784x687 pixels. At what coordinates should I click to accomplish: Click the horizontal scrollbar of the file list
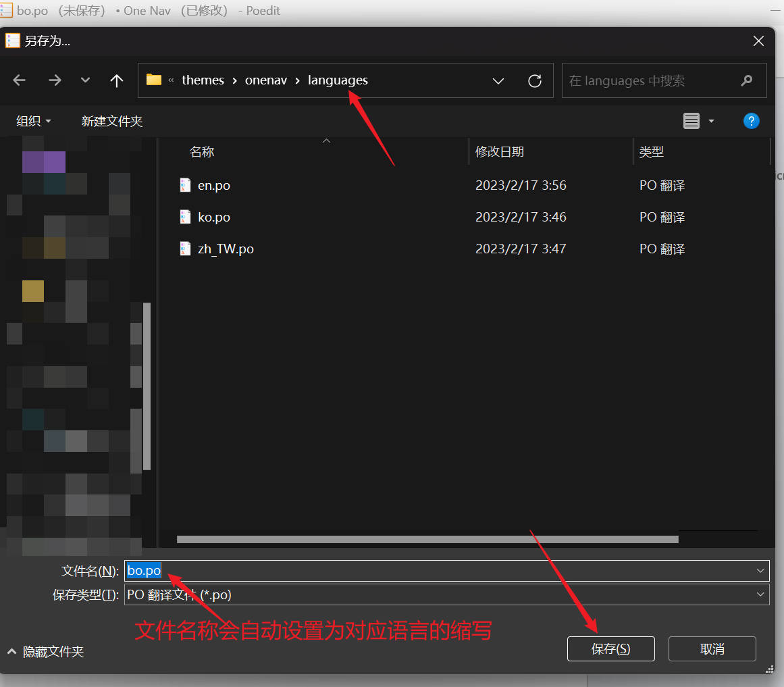click(x=427, y=539)
